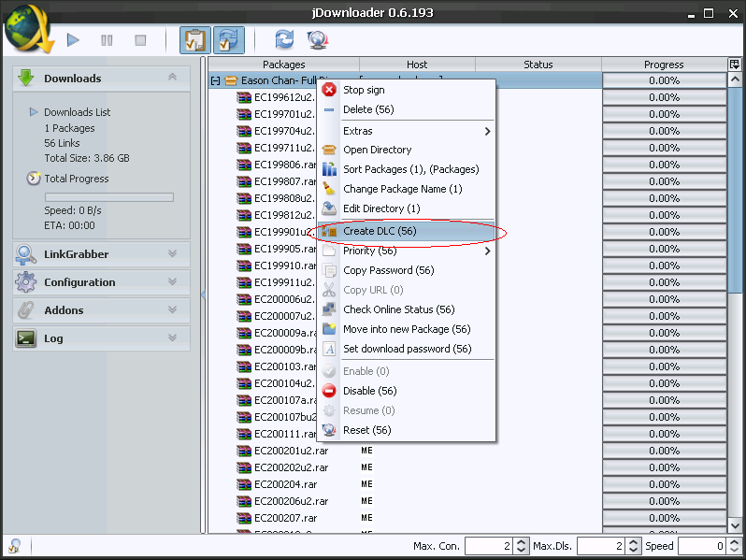Select file EC200204.rar

[x=285, y=484]
